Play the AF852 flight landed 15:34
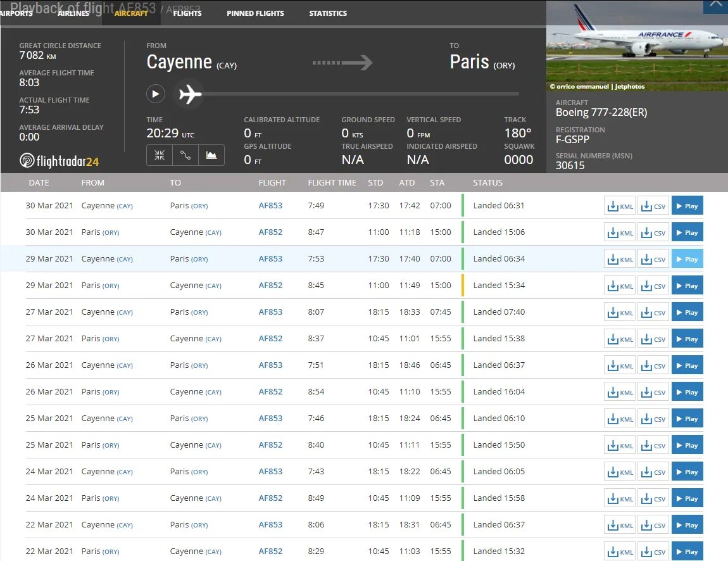728x561 pixels. pos(687,286)
